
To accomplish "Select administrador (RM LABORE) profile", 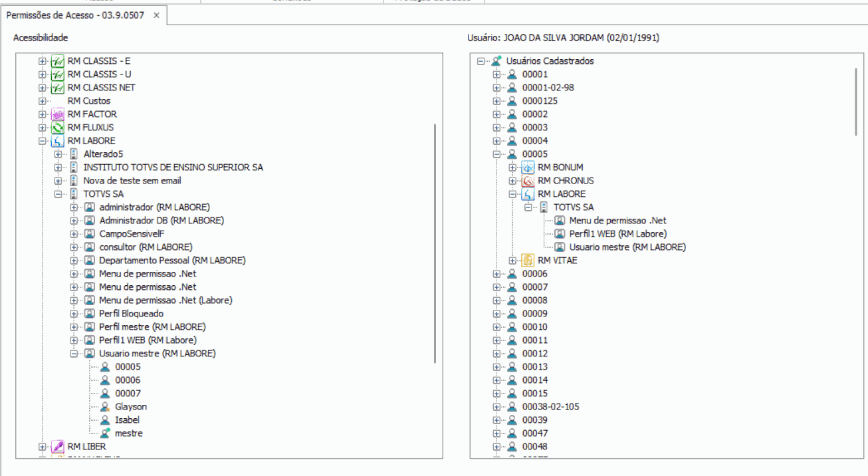I will 154,207.
